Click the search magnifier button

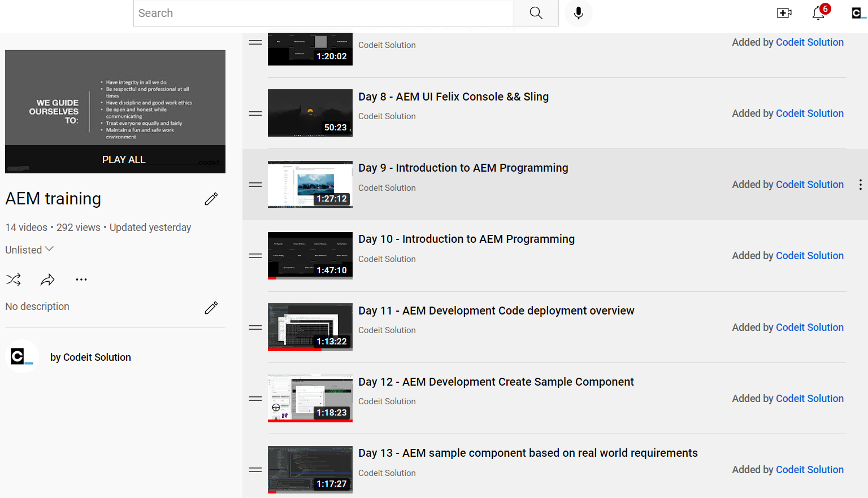click(536, 13)
